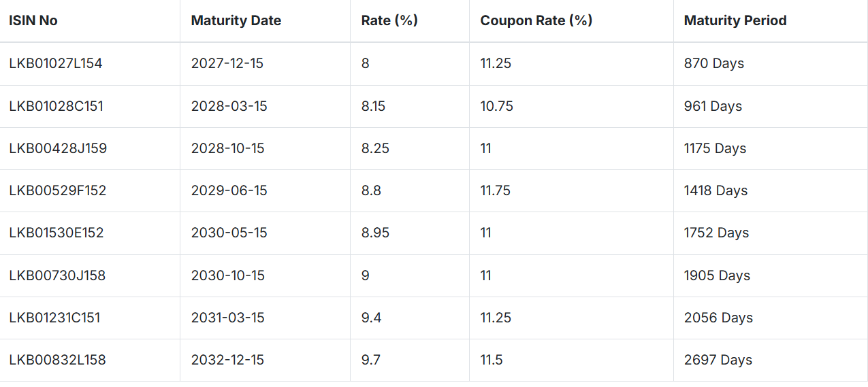Screen dimensions: 868x387
Task: Click the Rate (%) column header
Action: tap(389, 20)
